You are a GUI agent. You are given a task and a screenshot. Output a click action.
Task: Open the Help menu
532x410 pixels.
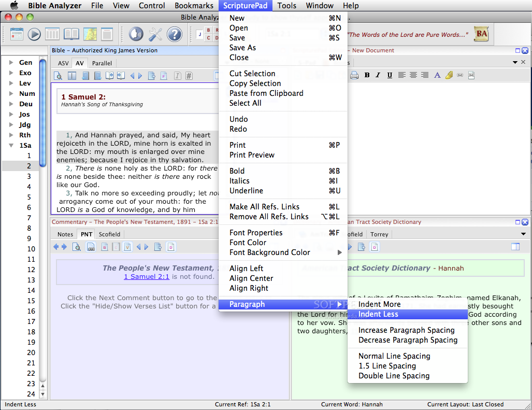(351, 5)
